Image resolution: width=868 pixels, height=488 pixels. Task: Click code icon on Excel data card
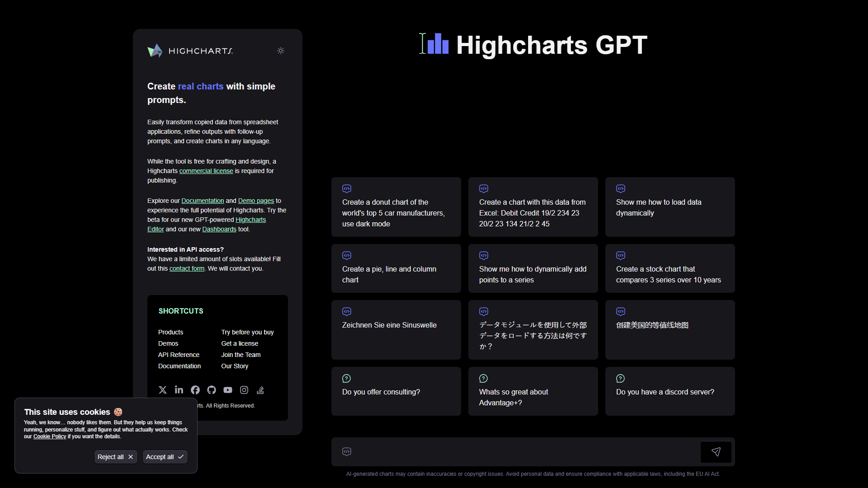tap(484, 188)
